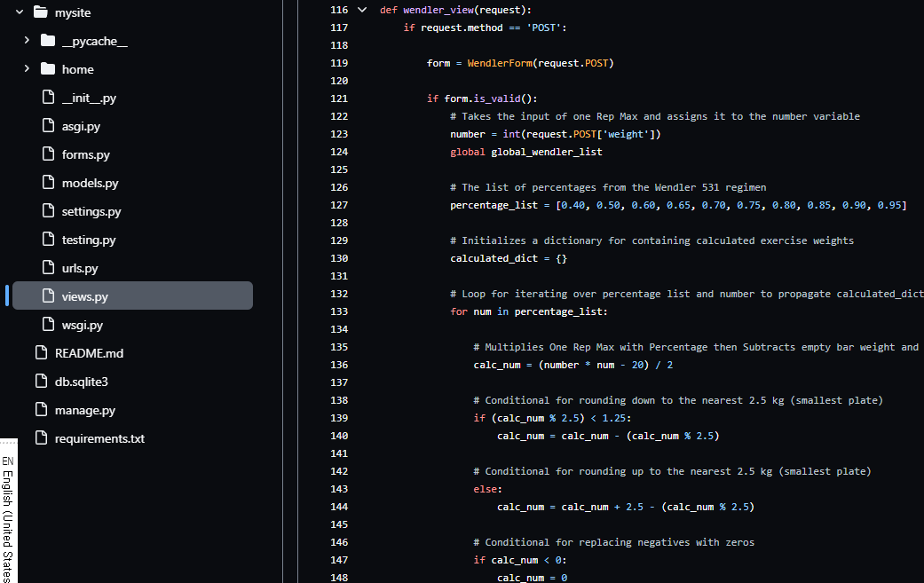Expand the __pycache__ folder chevron
The image size is (924, 583).
(27, 41)
